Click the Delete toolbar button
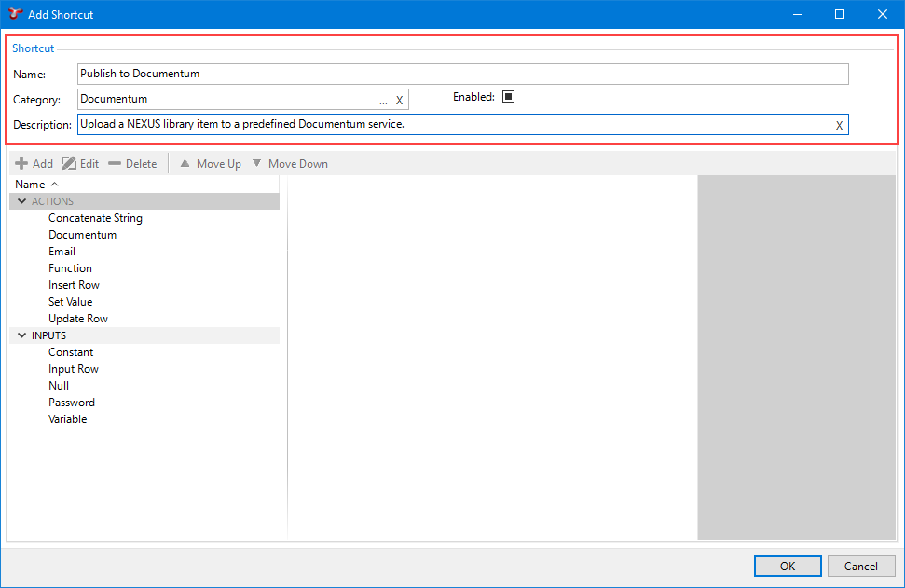905x588 pixels. click(x=132, y=164)
